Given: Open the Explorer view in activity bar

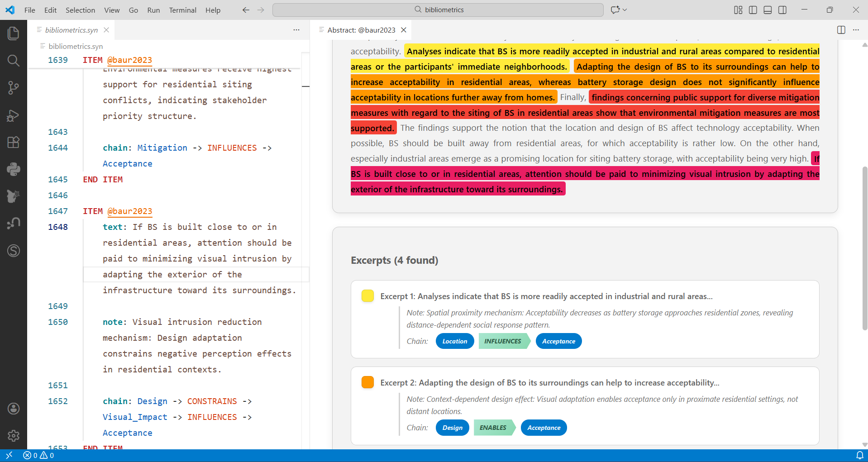Looking at the screenshot, I should click(x=14, y=33).
